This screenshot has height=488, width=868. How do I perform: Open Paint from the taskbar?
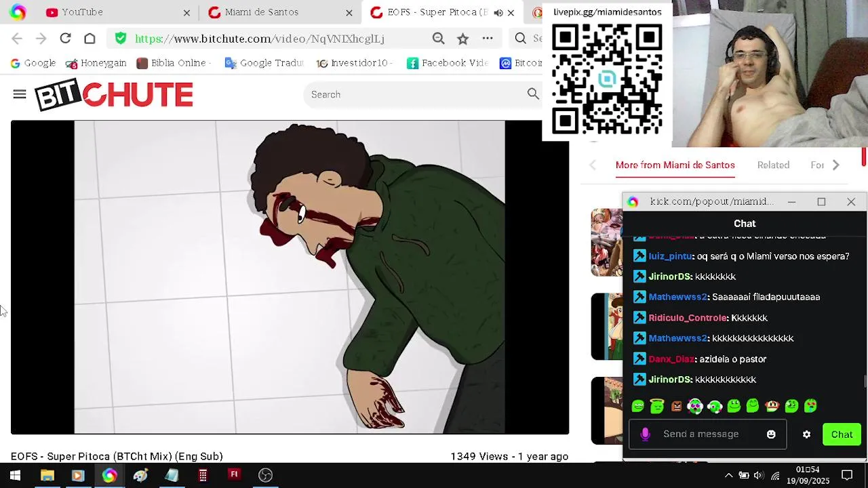(x=140, y=475)
